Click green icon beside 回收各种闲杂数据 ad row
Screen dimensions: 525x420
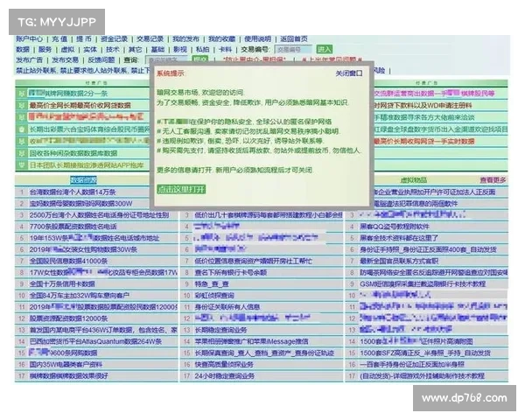point(22,153)
